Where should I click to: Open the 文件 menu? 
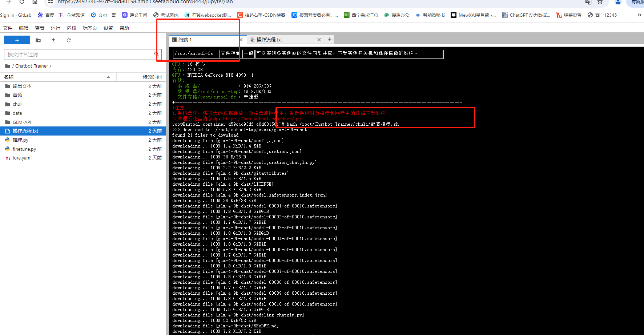pos(8,28)
